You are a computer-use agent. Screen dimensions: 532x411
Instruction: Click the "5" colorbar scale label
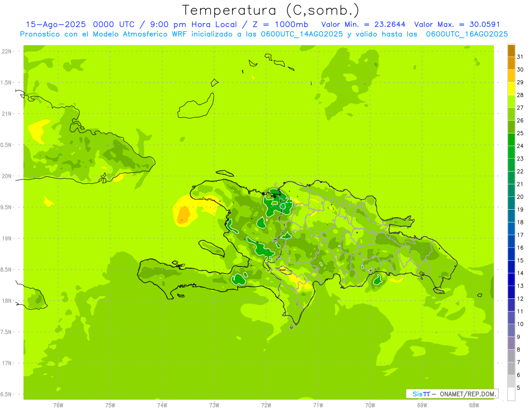519,388
